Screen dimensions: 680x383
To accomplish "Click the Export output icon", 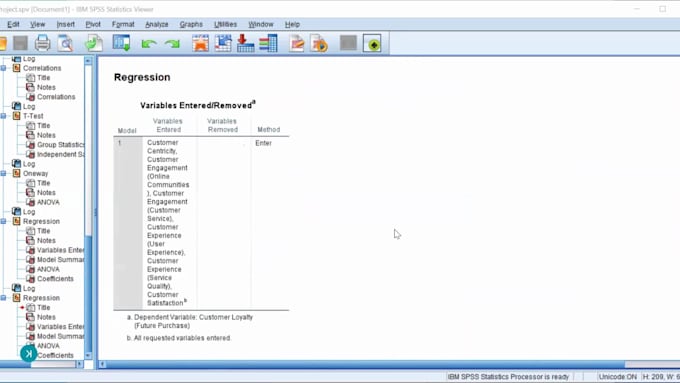I will tap(94, 43).
